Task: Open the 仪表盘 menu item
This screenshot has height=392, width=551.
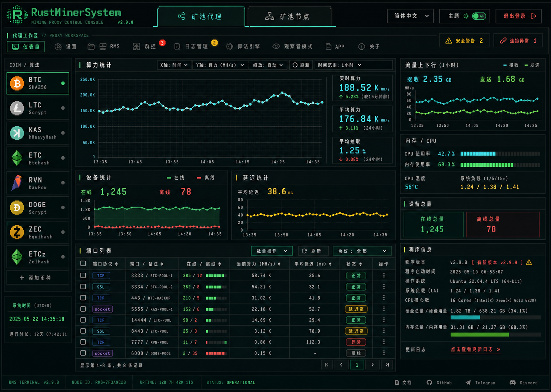Action: click(26, 47)
